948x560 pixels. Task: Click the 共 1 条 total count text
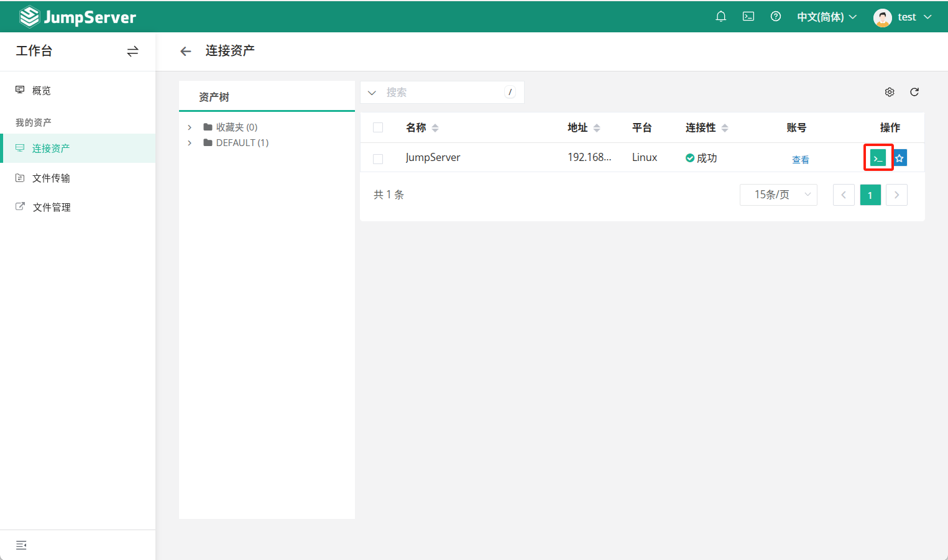tap(389, 195)
